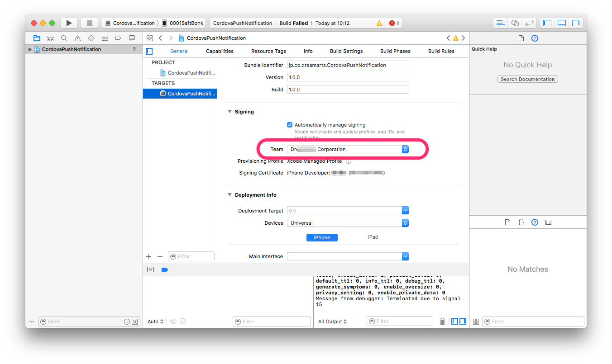Stop the running task with the Stop button

pos(89,23)
